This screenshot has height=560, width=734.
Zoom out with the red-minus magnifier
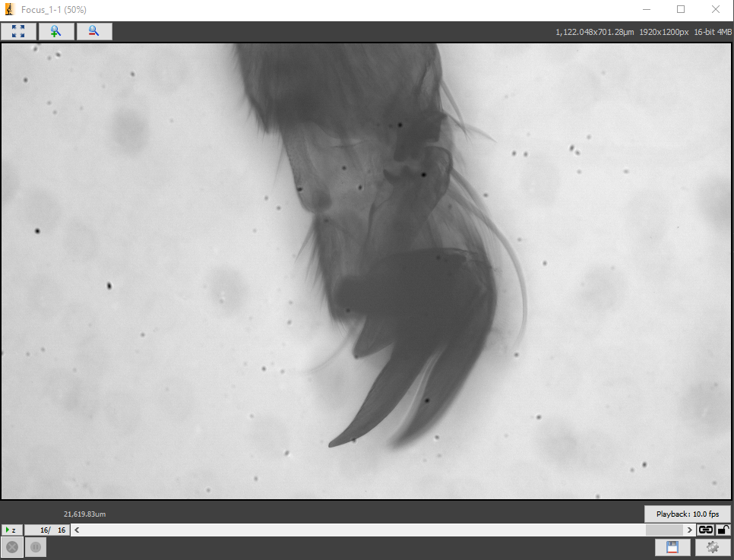click(94, 31)
